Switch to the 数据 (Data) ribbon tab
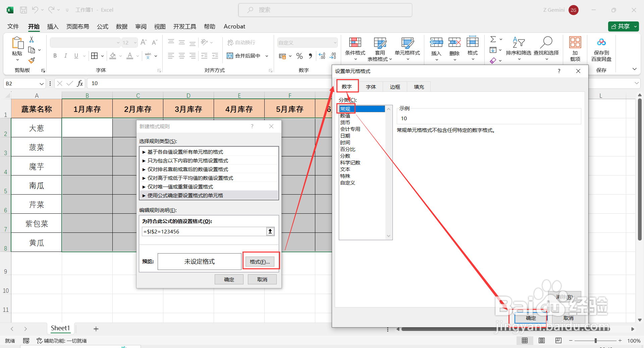Image resolution: width=644 pixels, height=348 pixels. (121, 26)
